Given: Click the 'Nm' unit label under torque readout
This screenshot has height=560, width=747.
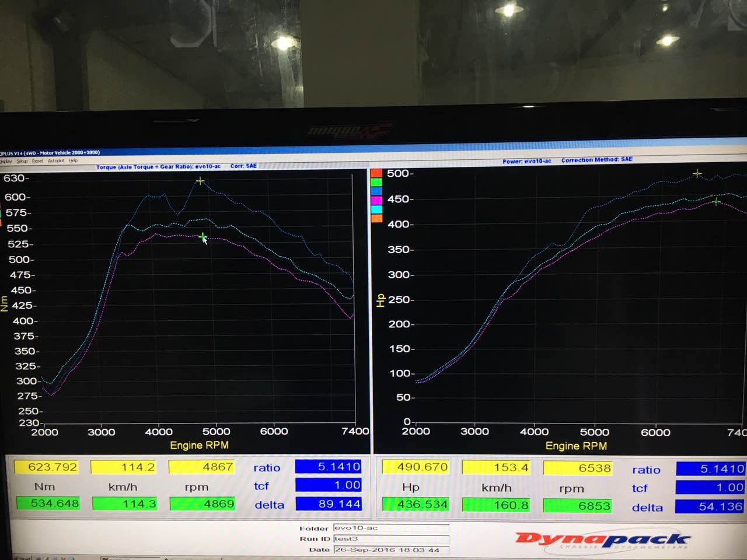Looking at the screenshot, I should click(44, 487).
